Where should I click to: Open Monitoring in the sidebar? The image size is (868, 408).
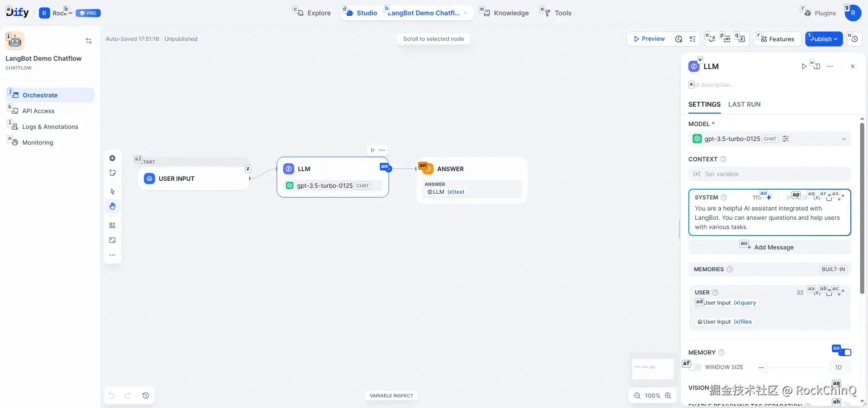50,142
